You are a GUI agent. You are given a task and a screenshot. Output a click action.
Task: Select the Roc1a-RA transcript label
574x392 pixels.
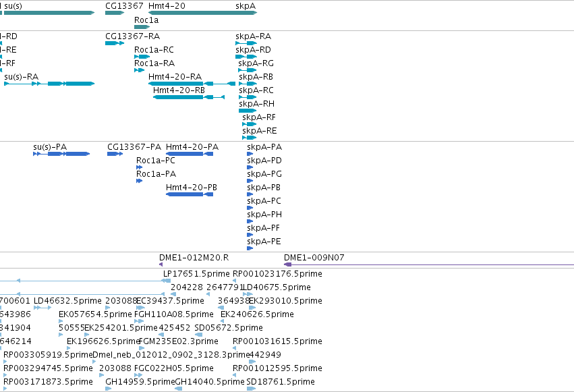coord(154,63)
